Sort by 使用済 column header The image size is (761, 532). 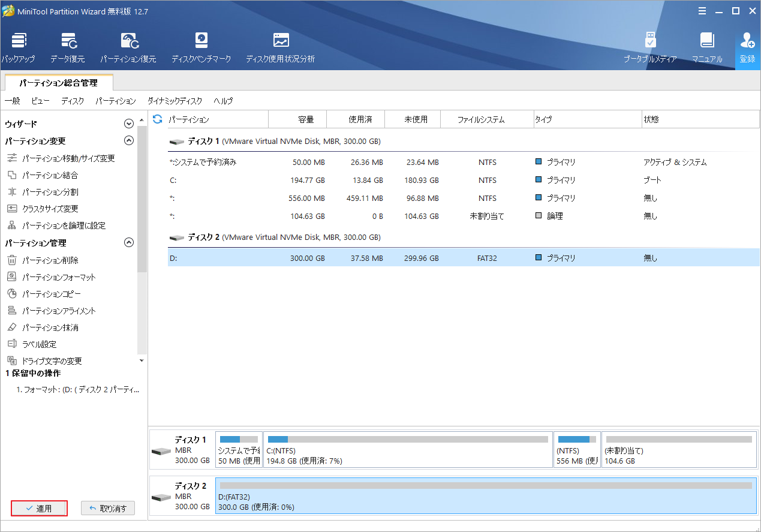(356, 119)
